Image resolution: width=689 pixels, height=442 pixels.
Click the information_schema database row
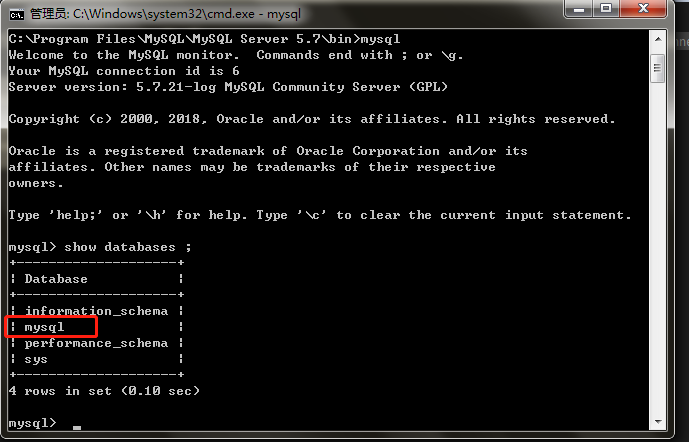[x=96, y=311]
